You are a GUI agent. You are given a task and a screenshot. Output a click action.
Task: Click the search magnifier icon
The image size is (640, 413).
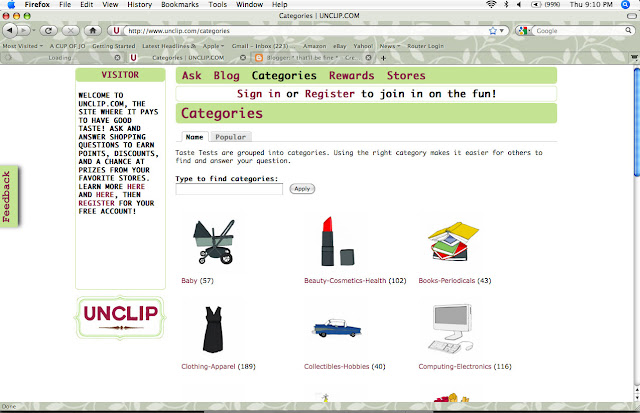(x=628, y=30)
